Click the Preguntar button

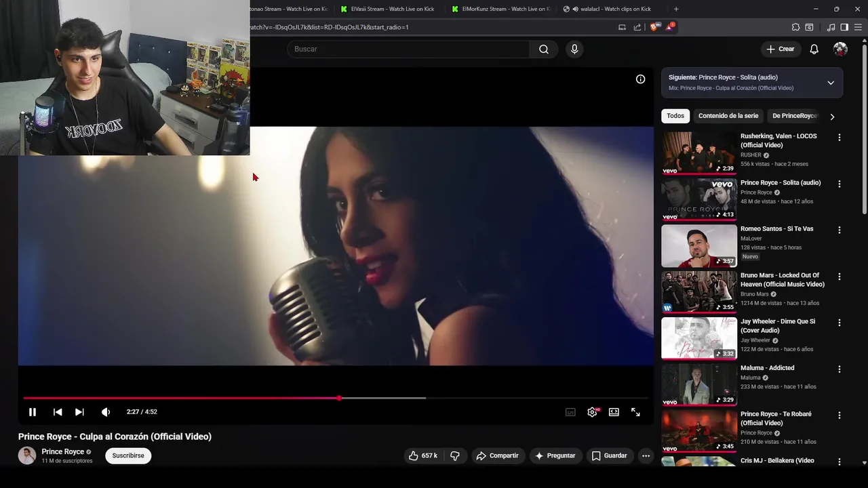pos(555,455)
